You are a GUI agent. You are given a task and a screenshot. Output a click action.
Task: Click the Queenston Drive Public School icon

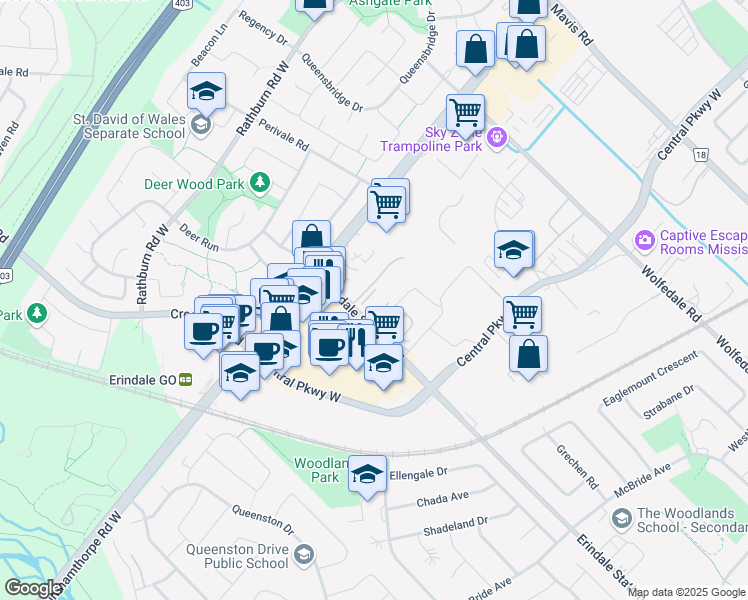pyautogui.click(x=304, y=554)
